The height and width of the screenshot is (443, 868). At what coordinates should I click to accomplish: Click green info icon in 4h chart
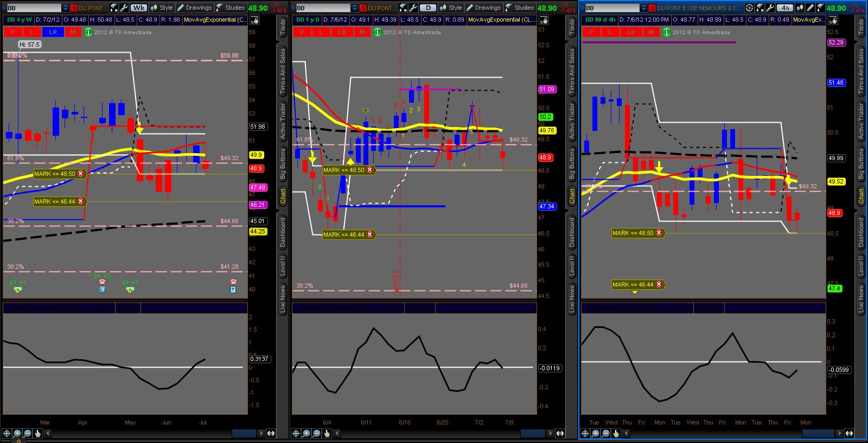click(x=666, y=32)
